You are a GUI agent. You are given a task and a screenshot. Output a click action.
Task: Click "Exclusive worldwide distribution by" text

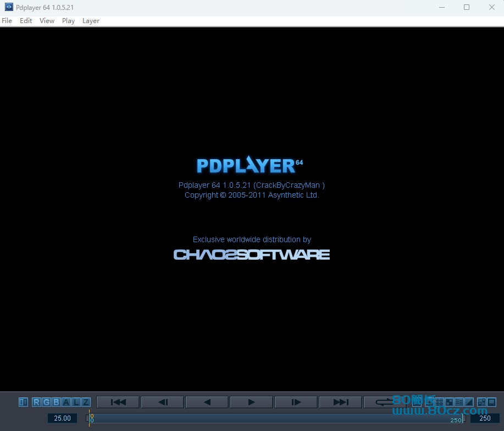tap(252, 239)
